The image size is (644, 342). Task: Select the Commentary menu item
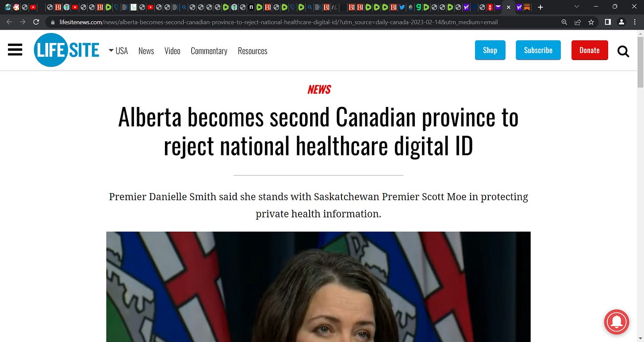[x=209, y=51]
